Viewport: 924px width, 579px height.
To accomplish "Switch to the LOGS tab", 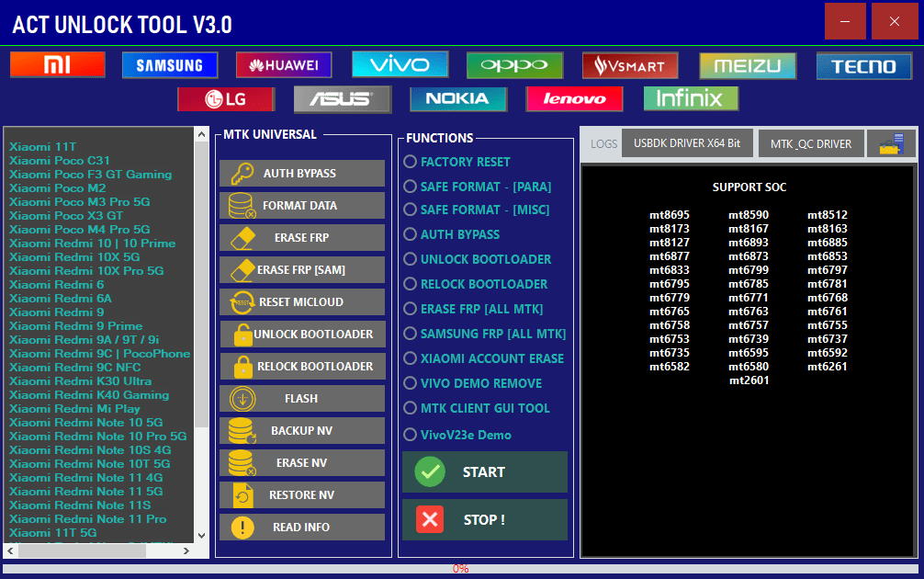I will [x=603, y=142].
